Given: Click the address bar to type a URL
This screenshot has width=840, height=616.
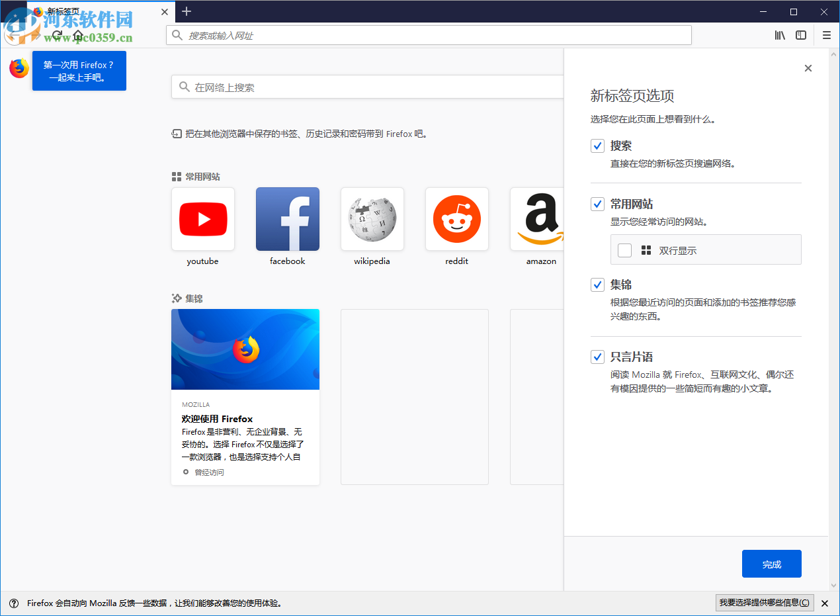Looking at the screenshot, I should (429, 35).
